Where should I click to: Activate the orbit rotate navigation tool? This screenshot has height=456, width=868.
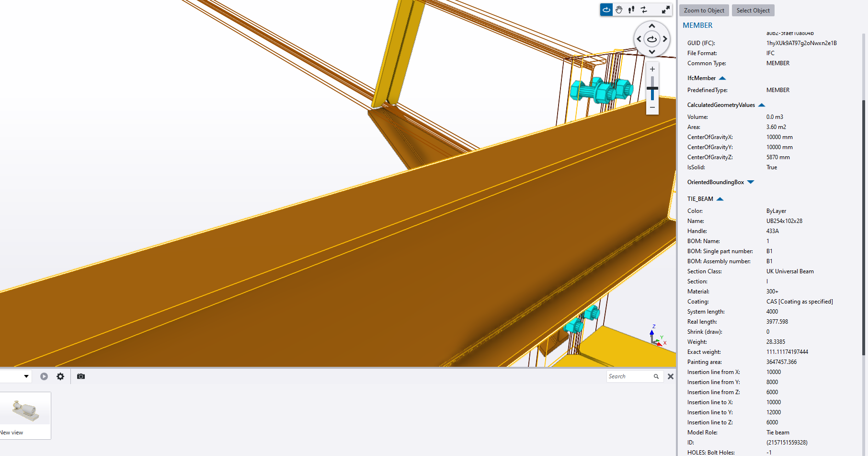[606, 10]
